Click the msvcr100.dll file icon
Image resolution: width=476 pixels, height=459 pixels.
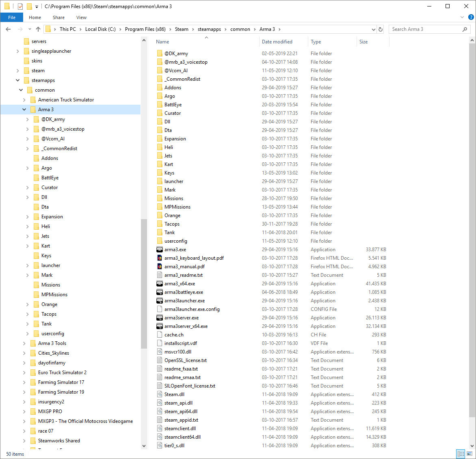(159, 352)
